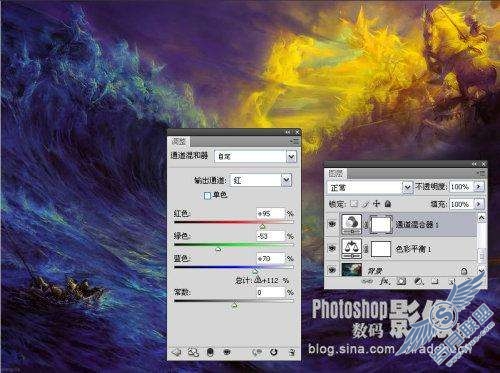Hide the 背景 layer eye
Screen dimensions: 500x373
(332, 270)
